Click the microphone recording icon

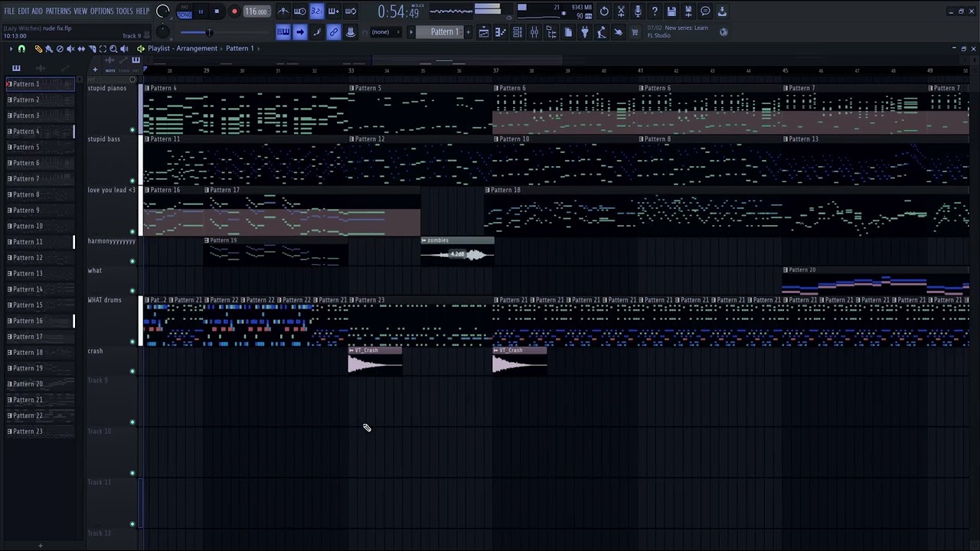point(638,11)
